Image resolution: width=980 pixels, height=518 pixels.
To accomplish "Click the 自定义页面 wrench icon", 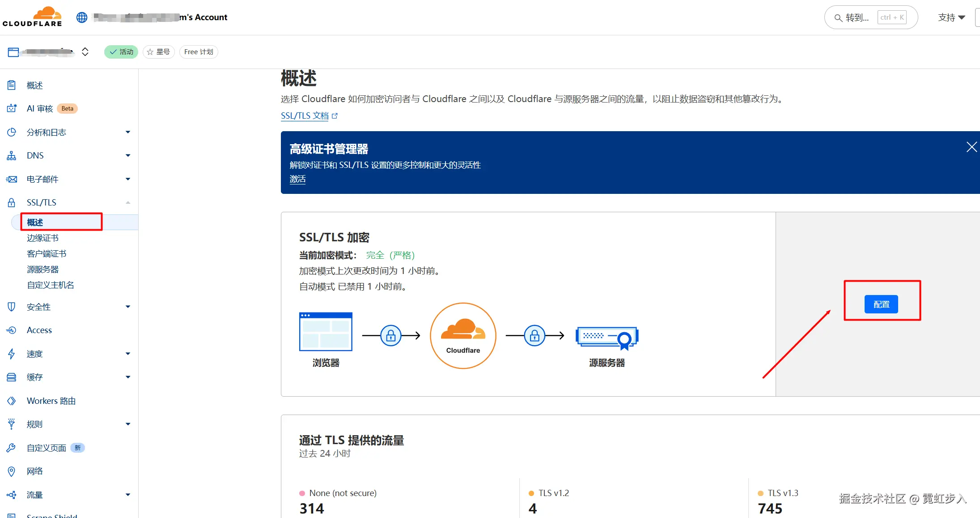I will coord(12,448).
